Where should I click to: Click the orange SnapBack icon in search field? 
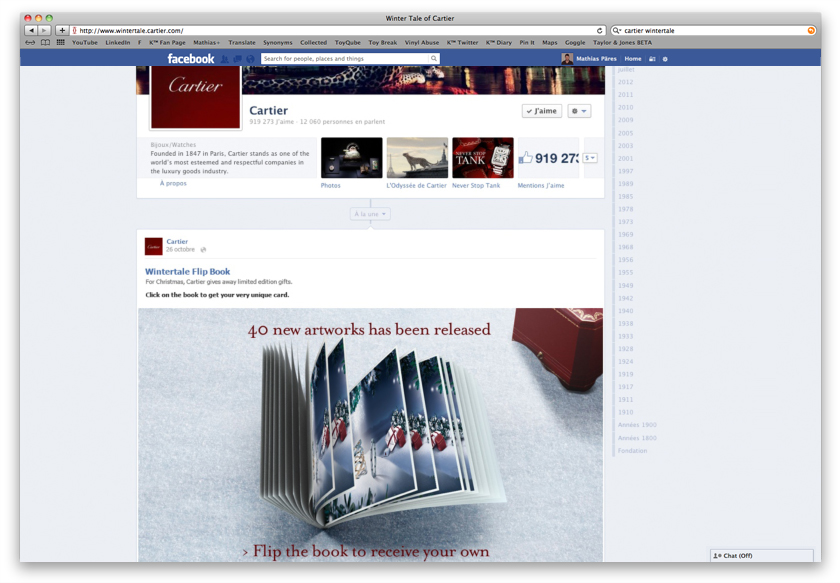[811, 31]
